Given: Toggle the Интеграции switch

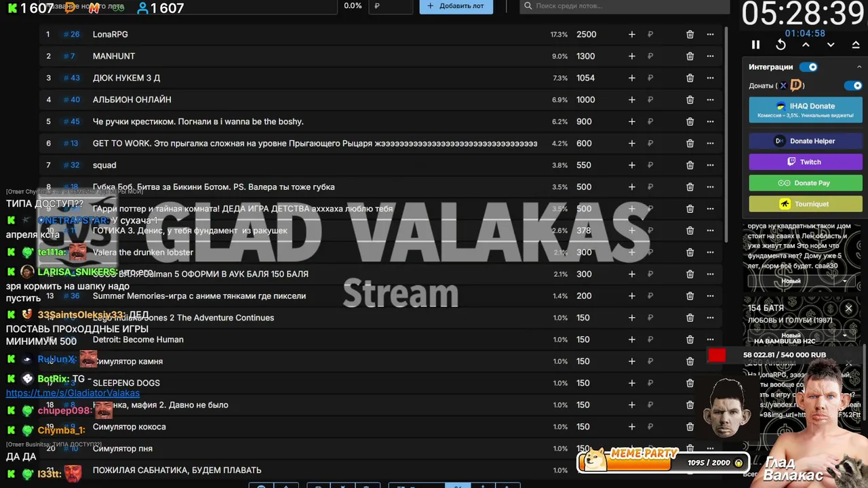Looking at the screenshot, I should (808, 67).
